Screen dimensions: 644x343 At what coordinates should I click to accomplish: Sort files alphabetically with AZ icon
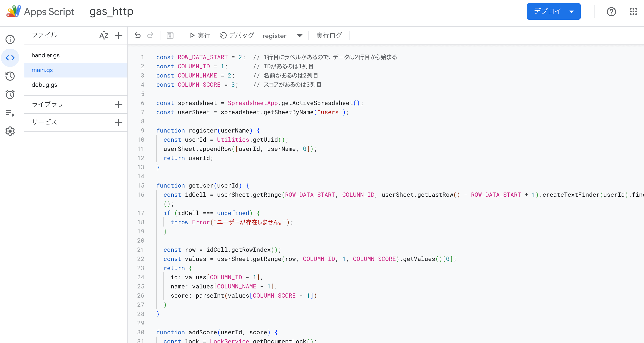click(104, 35)
